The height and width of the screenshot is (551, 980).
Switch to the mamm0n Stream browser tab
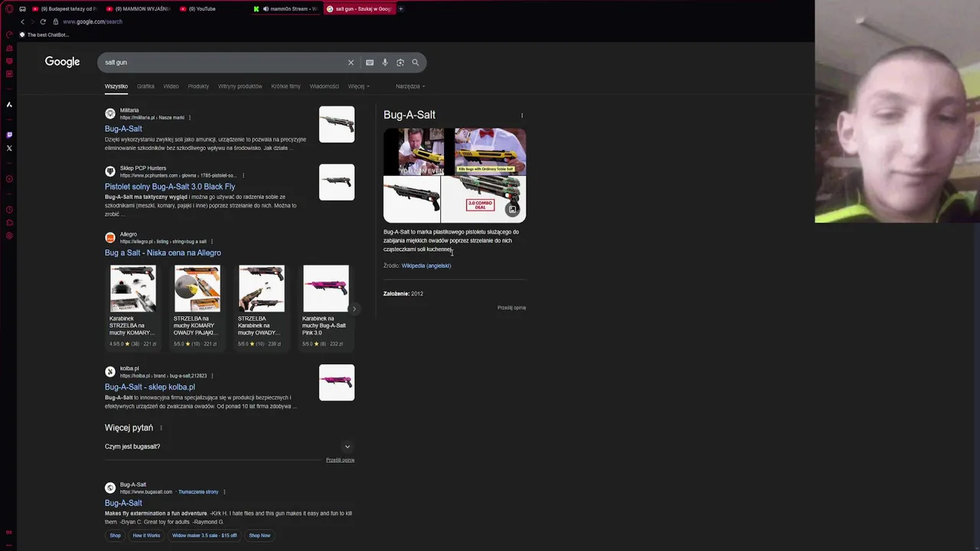pyautogui.click(x=286, y=9)
